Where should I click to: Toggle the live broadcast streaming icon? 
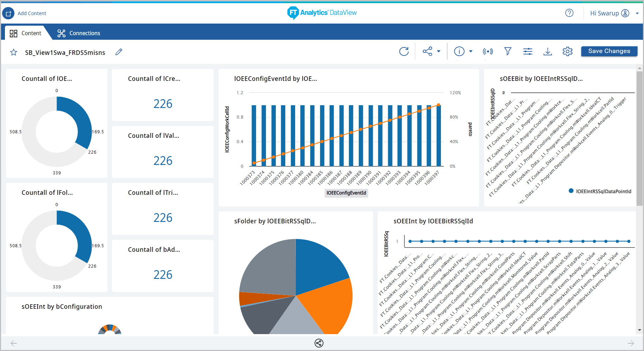click(x=488, y=51)
